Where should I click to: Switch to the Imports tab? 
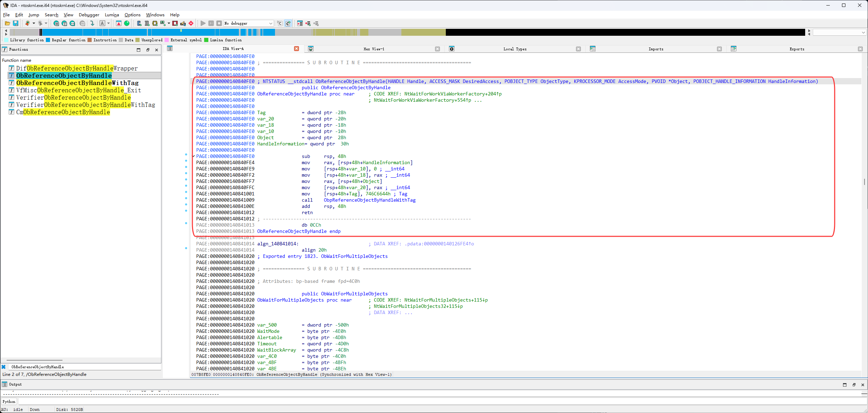656,49
